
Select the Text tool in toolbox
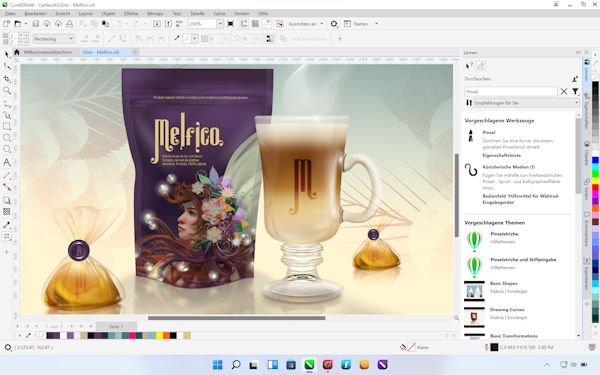point(7,163)
